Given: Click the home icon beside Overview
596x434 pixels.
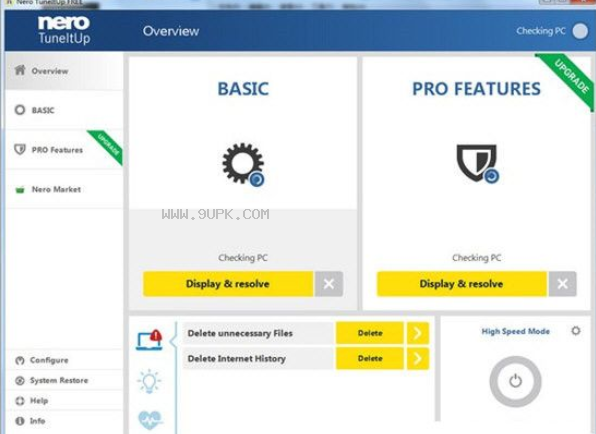Looking at the screenshot, I should coord(20,70).
